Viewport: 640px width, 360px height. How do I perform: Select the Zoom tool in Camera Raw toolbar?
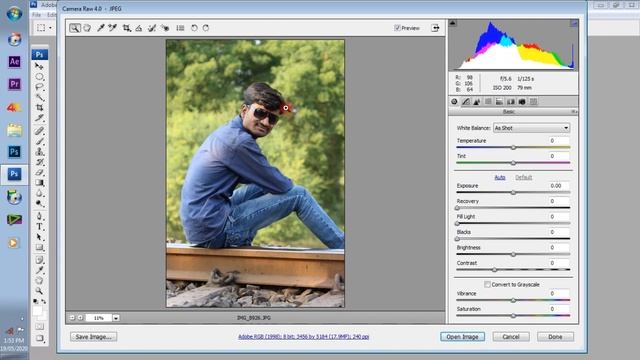pos(75,28)
